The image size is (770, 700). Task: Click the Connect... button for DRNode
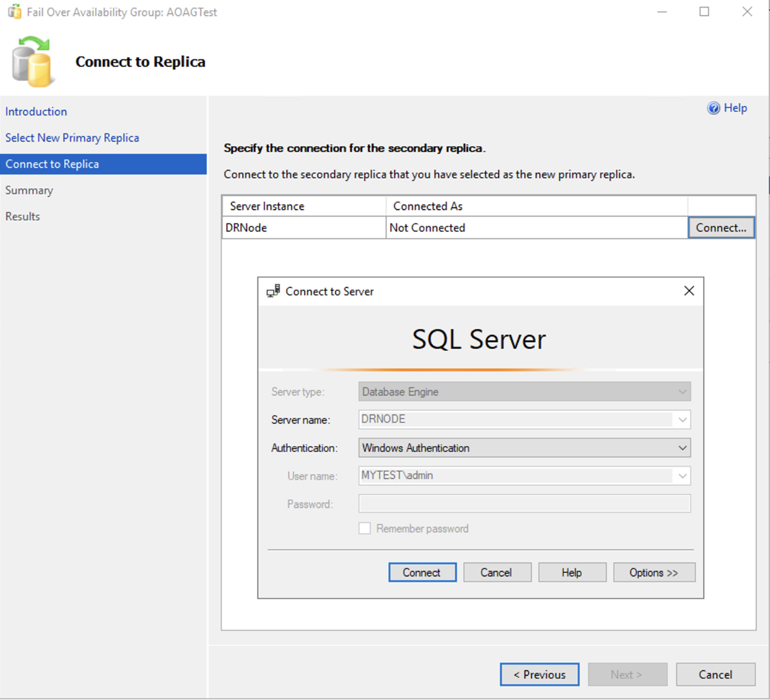point(721,227)
